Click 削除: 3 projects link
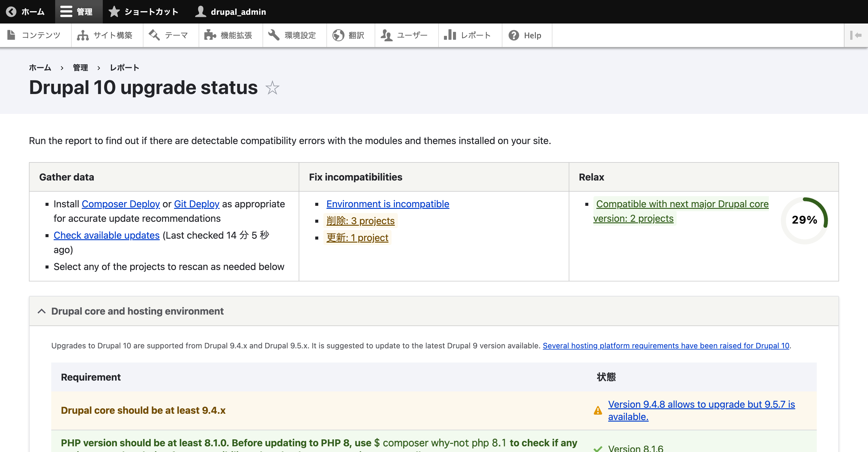The image size is (868, 452). [x=360, y=221]
